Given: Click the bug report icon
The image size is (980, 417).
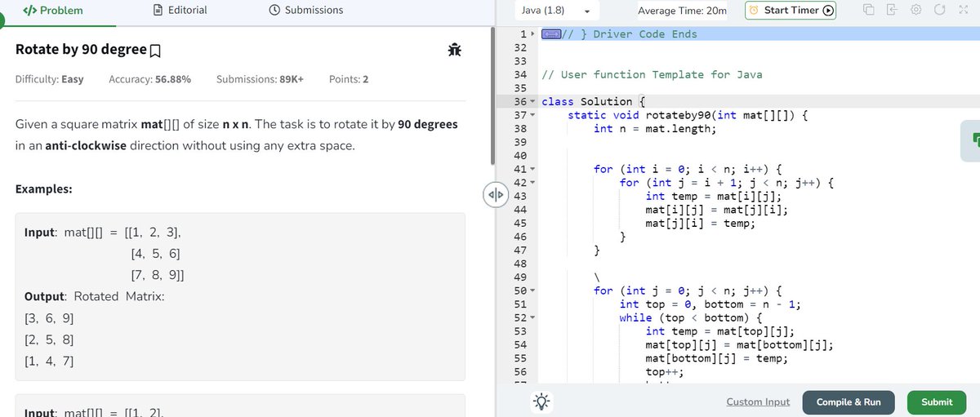Looking at the screenshot, I should coord(455,50).
